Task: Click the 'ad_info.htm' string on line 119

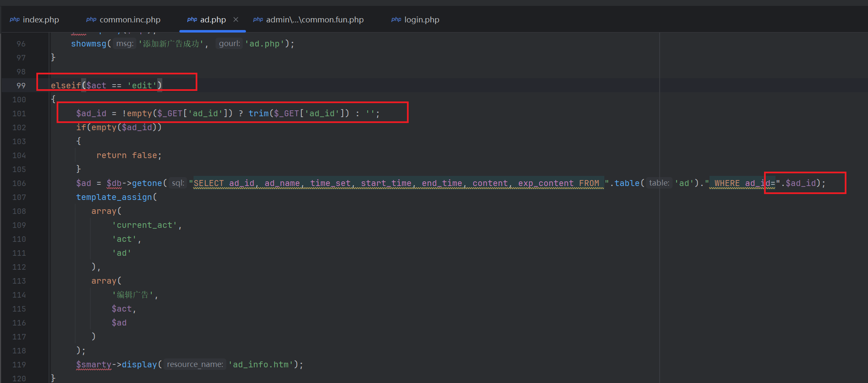Action: click(261, 364)
